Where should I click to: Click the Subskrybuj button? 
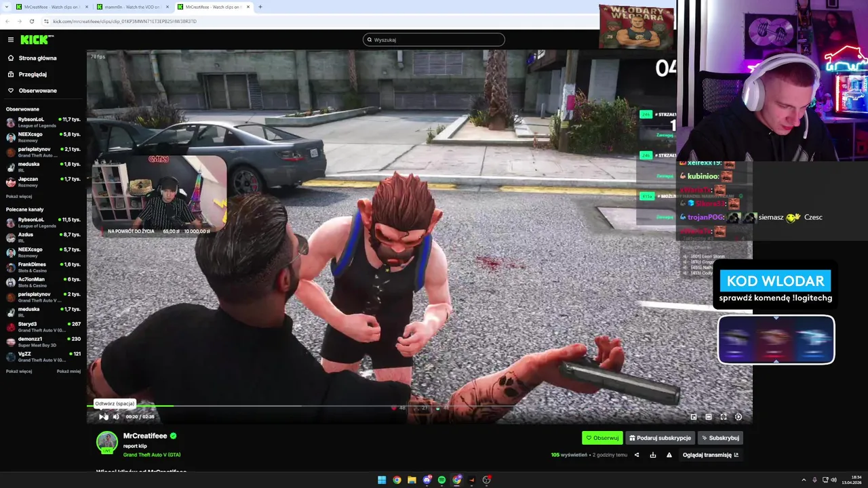(x=720, y=438)
